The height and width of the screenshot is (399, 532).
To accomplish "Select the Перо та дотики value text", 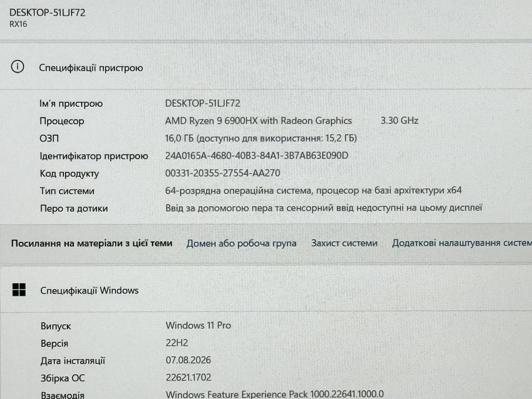I will 324,208.
